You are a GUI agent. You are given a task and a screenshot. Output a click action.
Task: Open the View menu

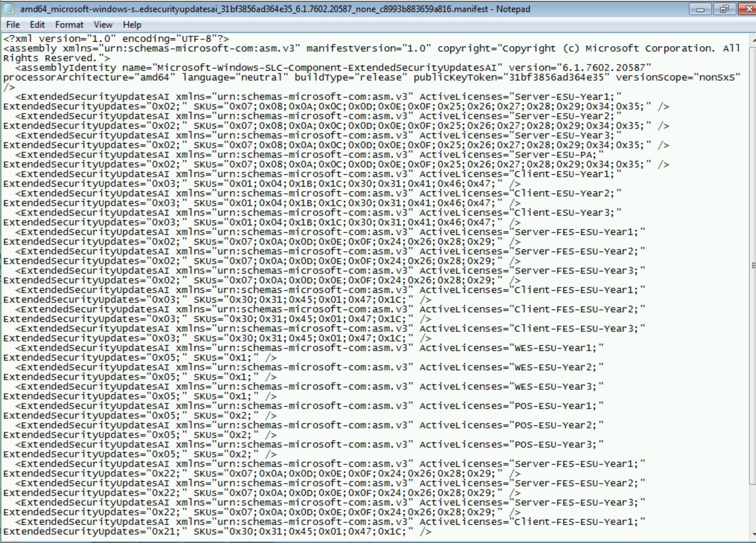click(103, 25)
